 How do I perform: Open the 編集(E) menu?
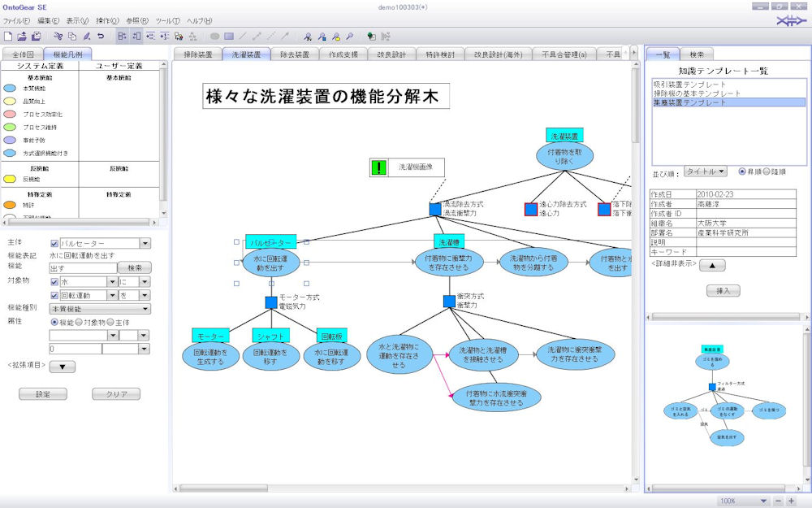tap(49, 20)
